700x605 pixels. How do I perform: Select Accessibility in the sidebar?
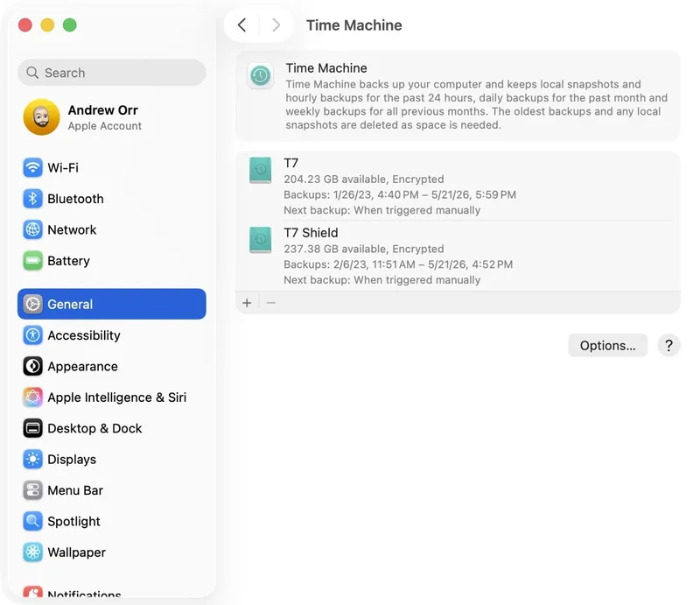pos(112,335)
